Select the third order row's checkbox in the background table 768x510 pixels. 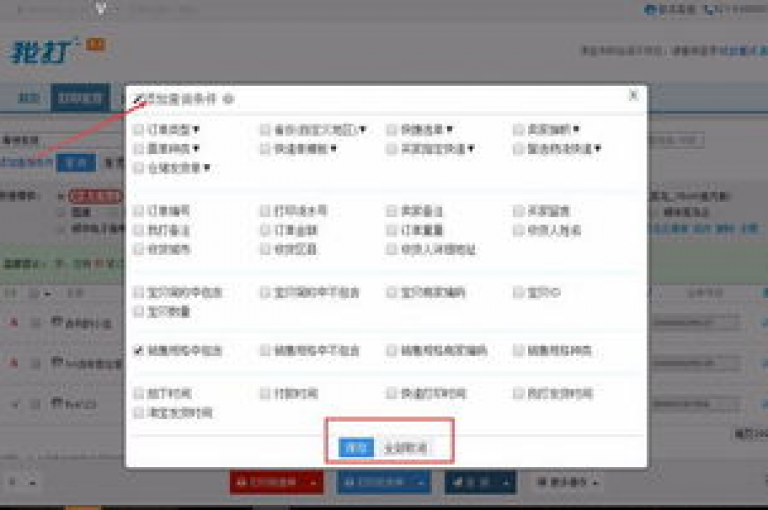(x=36, y=405)
